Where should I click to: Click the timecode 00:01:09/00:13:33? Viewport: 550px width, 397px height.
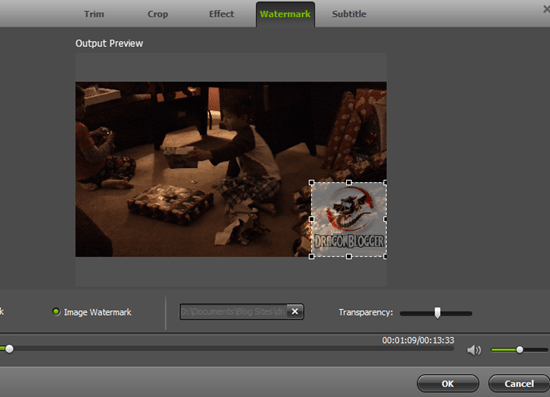click(x=418, y=340)
